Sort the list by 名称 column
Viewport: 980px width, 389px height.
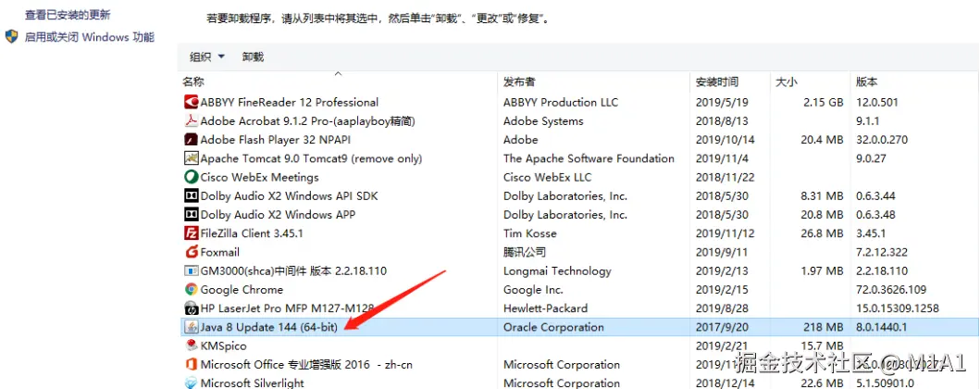[x=193, y=82]
